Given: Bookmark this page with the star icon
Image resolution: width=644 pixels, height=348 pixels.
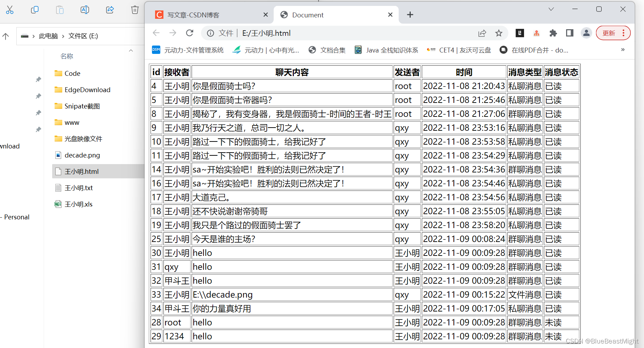Looking at the screenshot, I should coord(499,33).
